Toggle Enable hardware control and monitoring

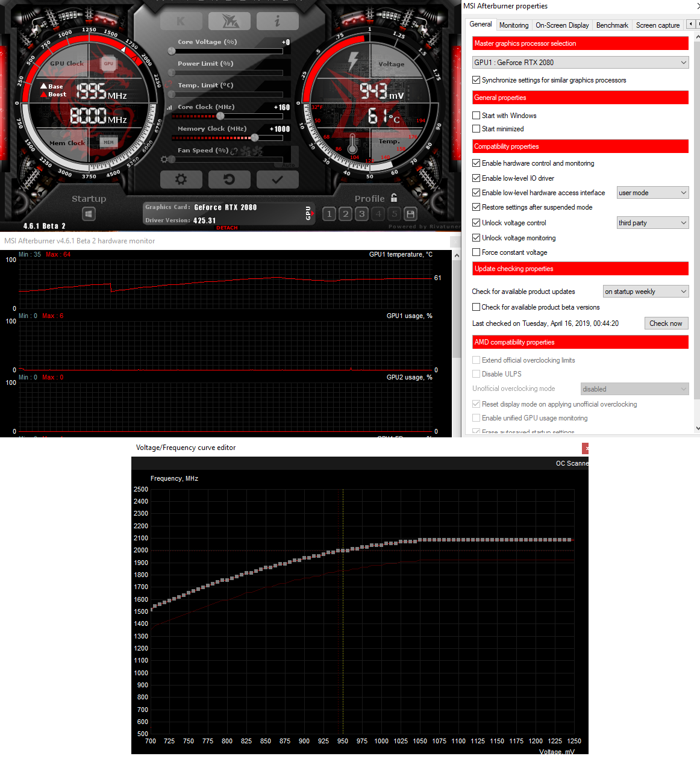click(x=477, y=163)
